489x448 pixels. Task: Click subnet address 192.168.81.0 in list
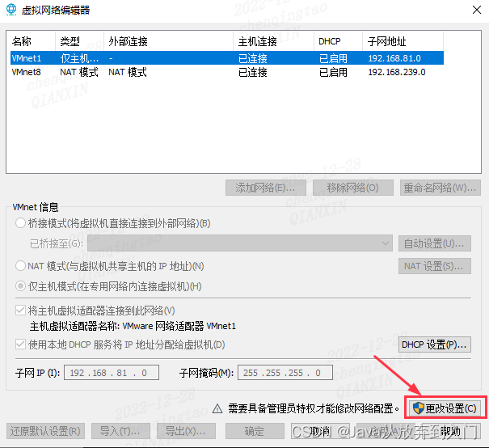(x=394, y=58)
